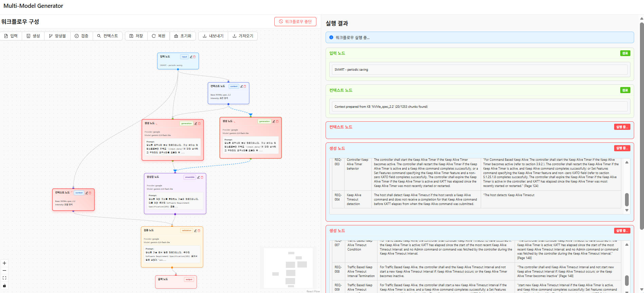Click the 실행 결과 panel's main scrollbar

[x=642, y=126]
